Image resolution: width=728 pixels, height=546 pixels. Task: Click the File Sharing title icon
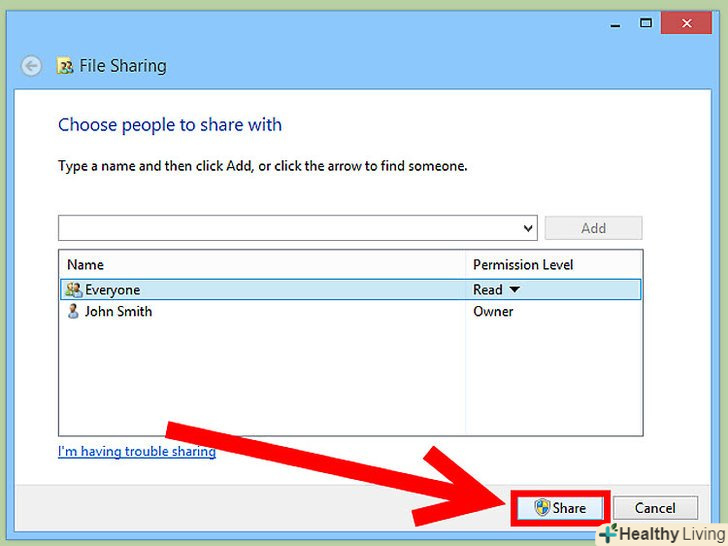(x=66, y=67)
